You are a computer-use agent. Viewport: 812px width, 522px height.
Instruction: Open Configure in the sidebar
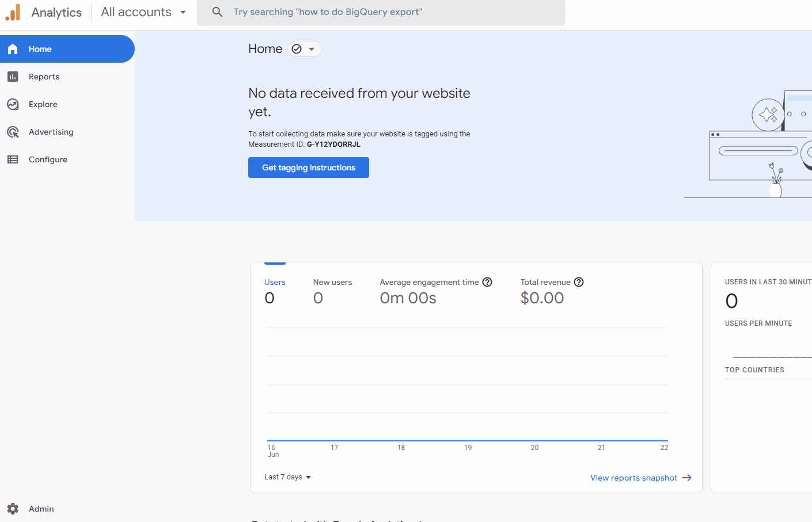tap(67, 159)
